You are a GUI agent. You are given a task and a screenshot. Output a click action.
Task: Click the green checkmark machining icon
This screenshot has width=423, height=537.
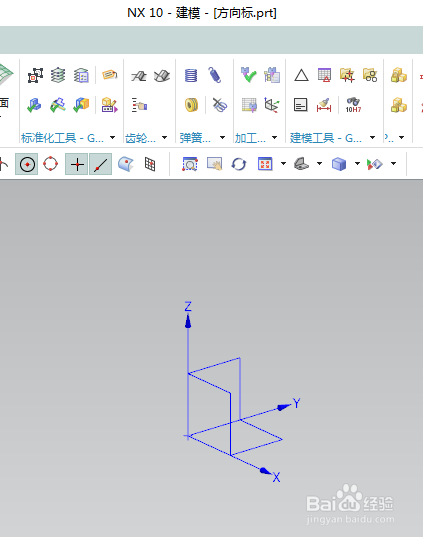[x=249, y=75]
